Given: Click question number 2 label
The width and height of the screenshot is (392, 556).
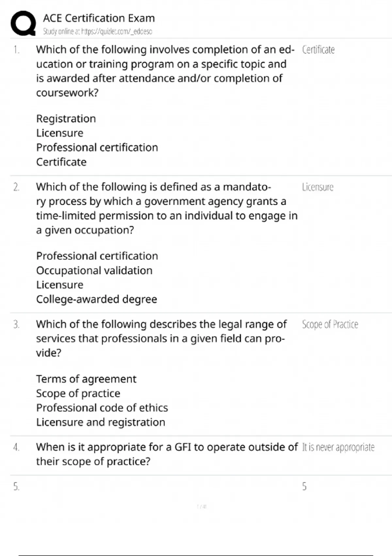Looking at the screenshot, I should point(16,187).
